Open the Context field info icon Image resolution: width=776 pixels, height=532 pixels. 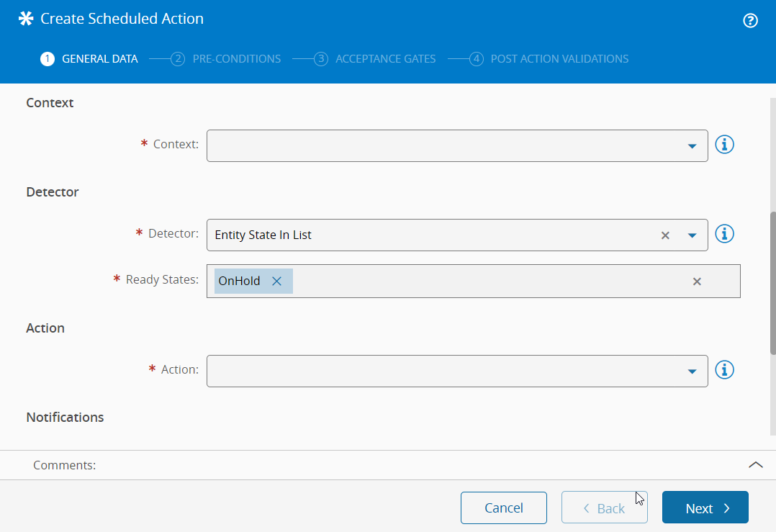click(x=724, y=145)
